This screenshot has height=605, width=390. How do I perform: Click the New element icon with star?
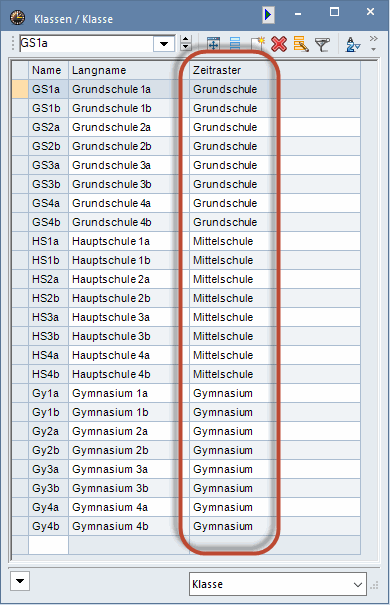click(257, 44)
